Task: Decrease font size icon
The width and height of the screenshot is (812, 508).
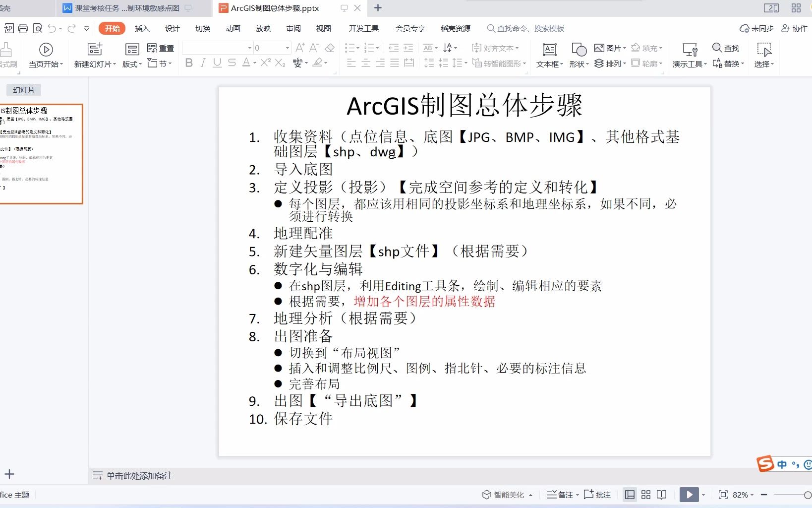Action: pyautogui.click(x=314, y=48)
